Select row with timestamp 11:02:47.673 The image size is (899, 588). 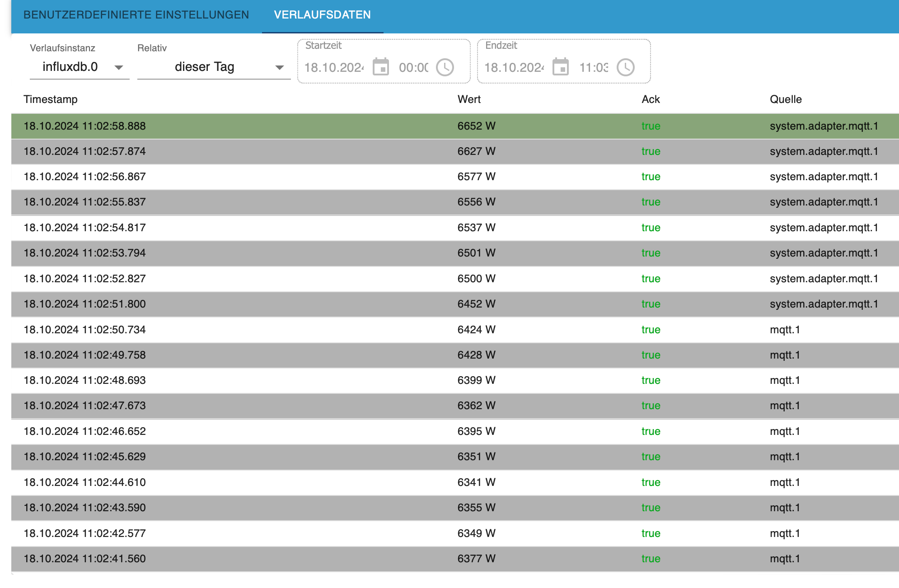coord(455,406)
